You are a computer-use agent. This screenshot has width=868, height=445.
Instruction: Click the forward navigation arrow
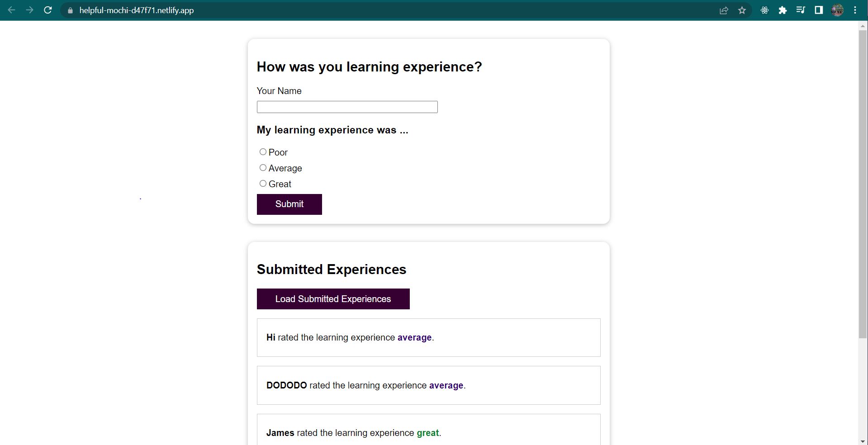pos(30,10)
